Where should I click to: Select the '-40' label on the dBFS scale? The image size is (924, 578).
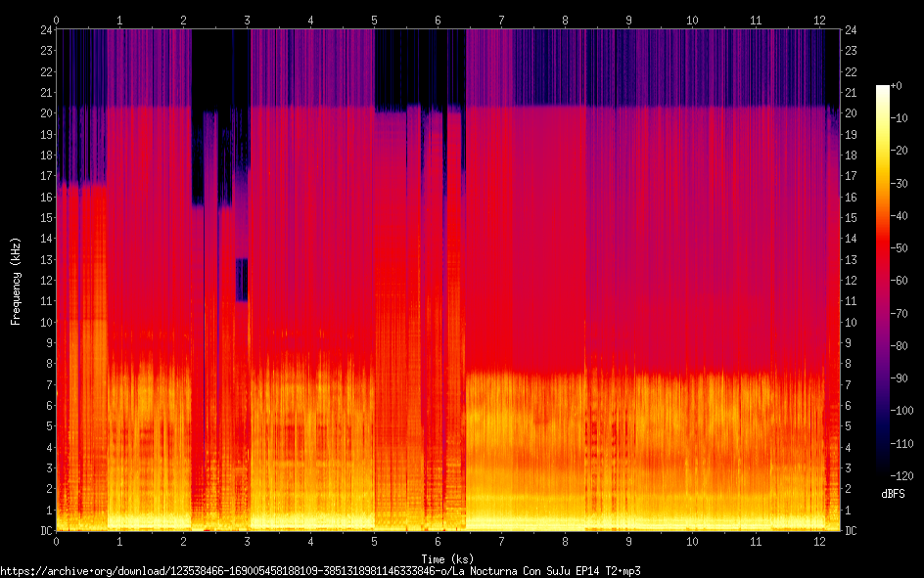tap(900, 216)
